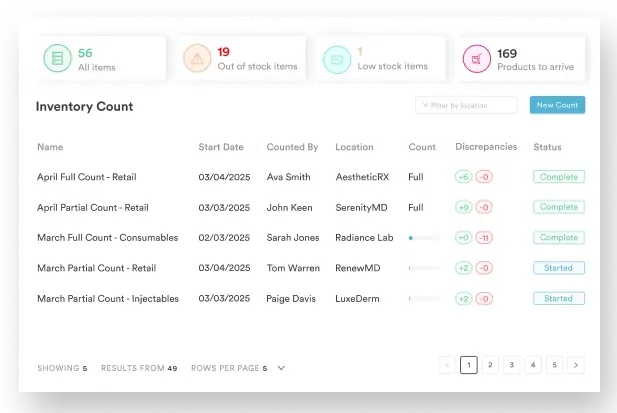The width and height of the screenshot is (617, 413).
Task: Click the +2 badge in RenewMD row
Action: 464,268
